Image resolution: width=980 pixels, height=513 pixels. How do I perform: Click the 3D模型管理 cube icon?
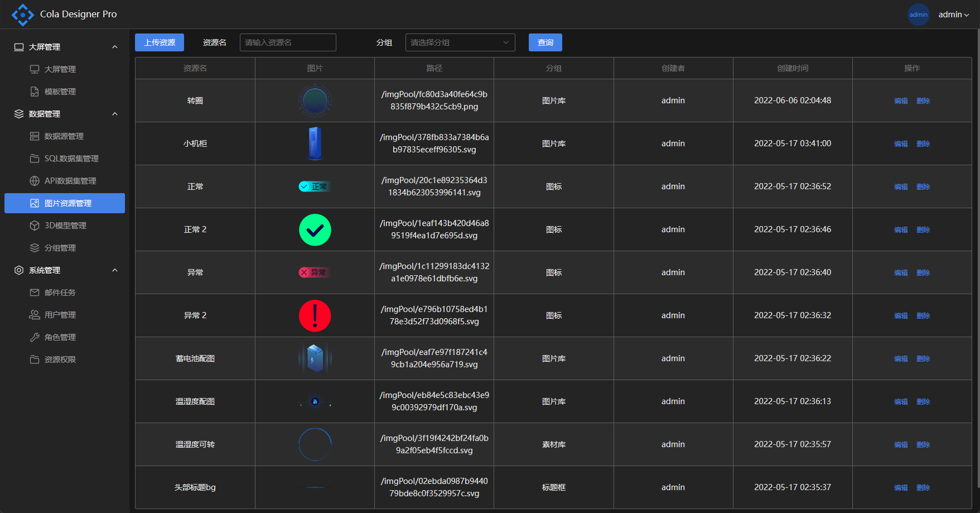tap(35, 226)
